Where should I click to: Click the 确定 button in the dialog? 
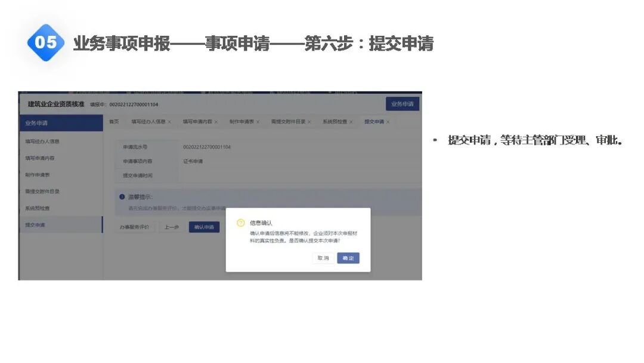coord(348,258)
